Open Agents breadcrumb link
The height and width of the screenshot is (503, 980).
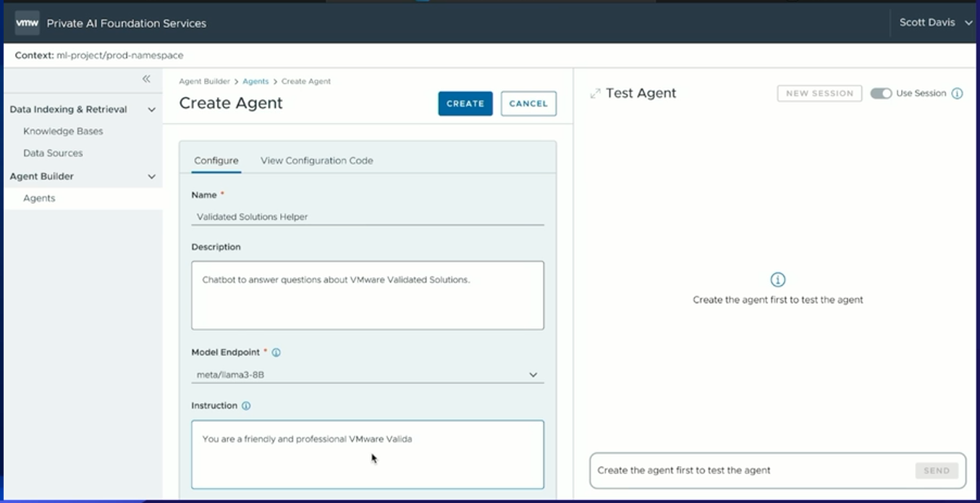(255, 82)
